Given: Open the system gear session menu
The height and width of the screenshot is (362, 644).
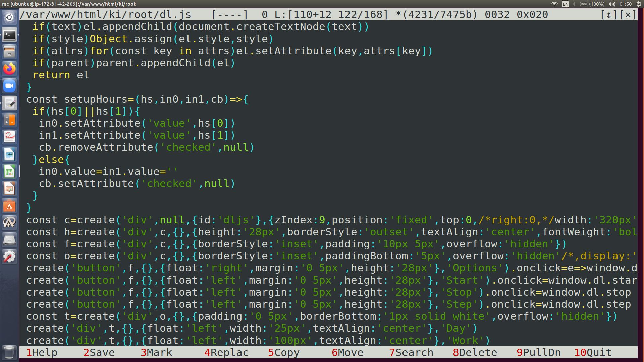Looking at the screenshot, I should click(x=638, y=4).
